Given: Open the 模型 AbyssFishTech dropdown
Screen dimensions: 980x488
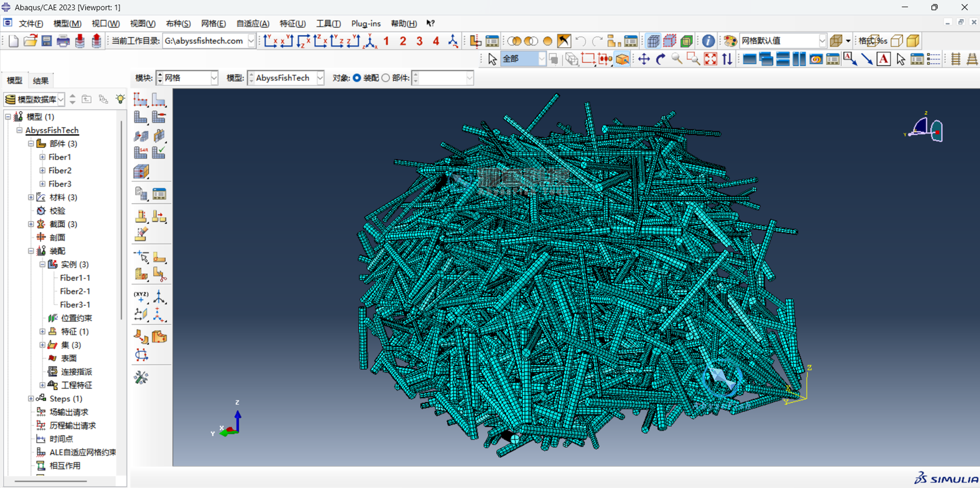Looking at the screenshot, I should (320, 78).
